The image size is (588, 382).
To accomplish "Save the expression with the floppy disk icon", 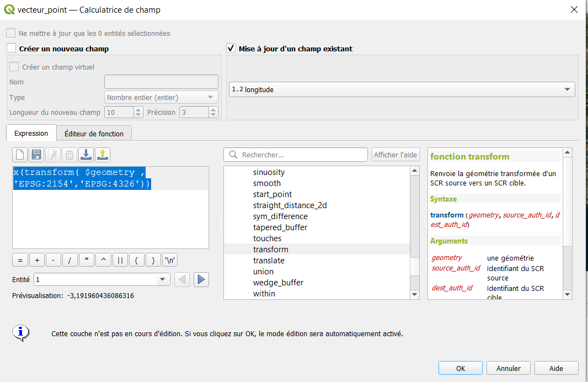I will (36, 155).
